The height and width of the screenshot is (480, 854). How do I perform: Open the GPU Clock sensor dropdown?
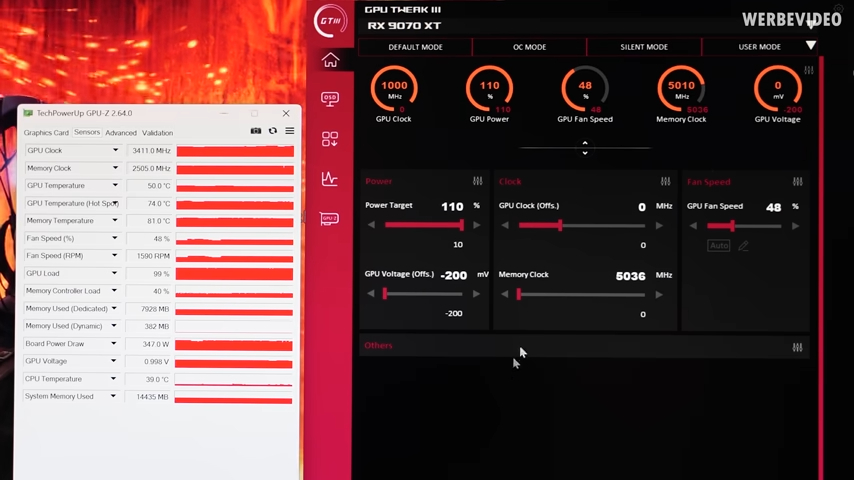pyautogui.click(x=115, y=151)
